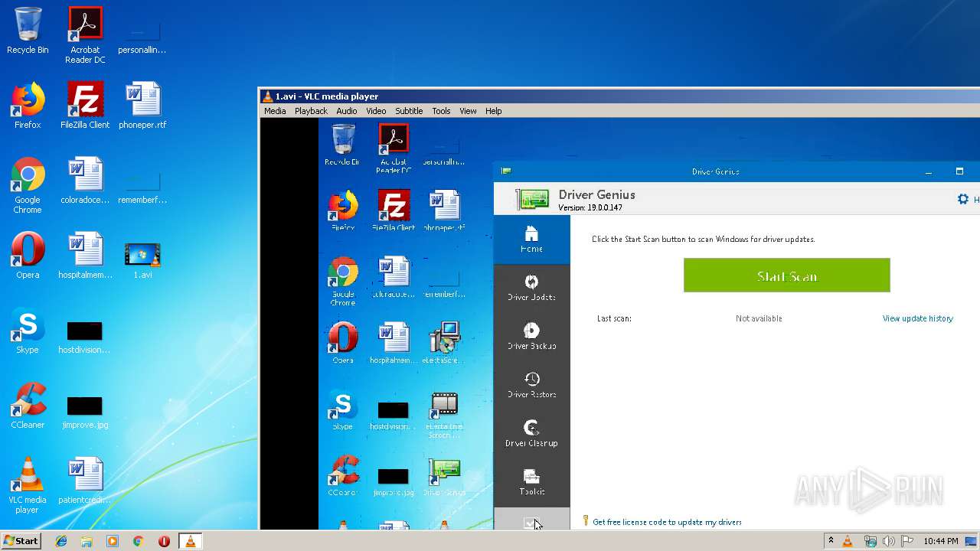Select the Driver Cleanup sidebar item
This screenshot has height=551, width=980.
(x=531, y=434)
